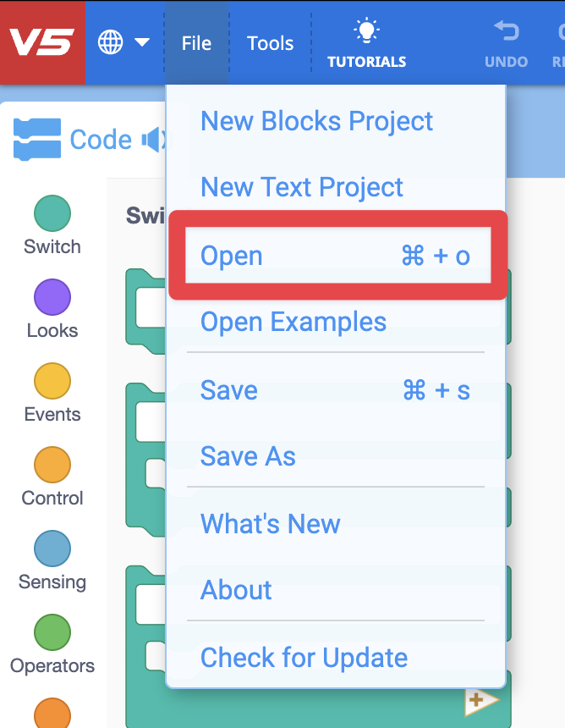Select the Operators block category icon
The image size is (565, 728).
[52, 632]
